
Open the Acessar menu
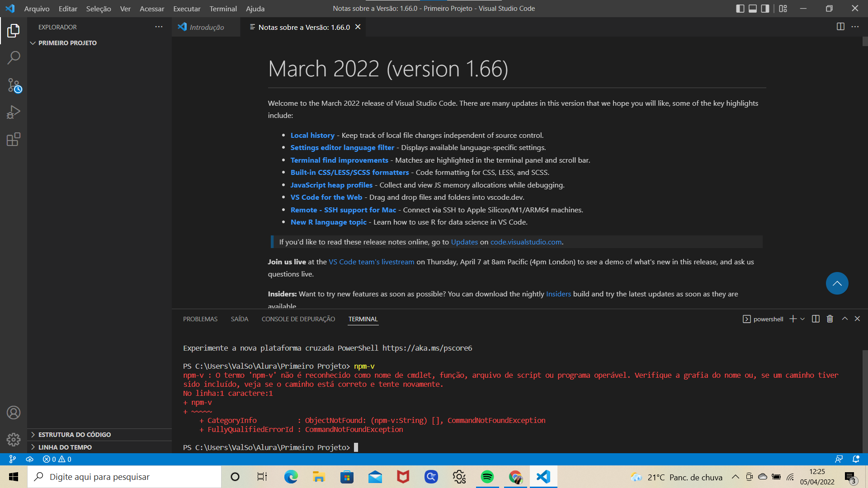pyautogui.click(x=152, y=9)
